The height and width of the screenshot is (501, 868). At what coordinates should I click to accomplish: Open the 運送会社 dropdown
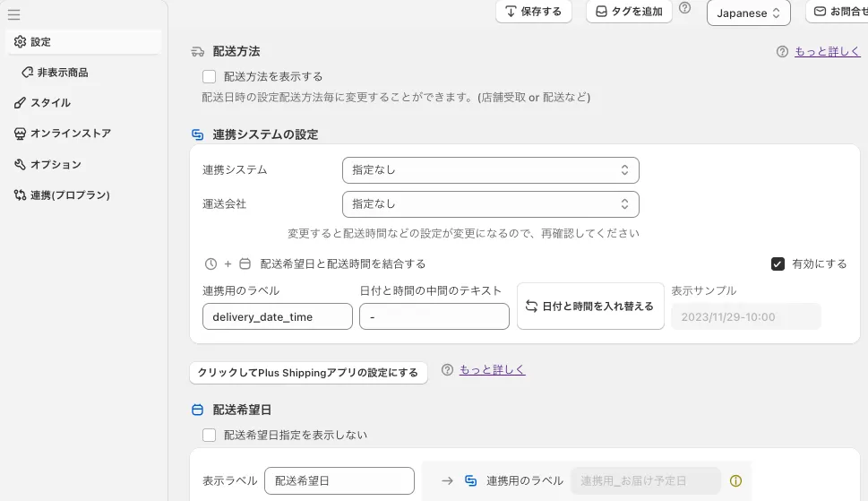point(490,203)
